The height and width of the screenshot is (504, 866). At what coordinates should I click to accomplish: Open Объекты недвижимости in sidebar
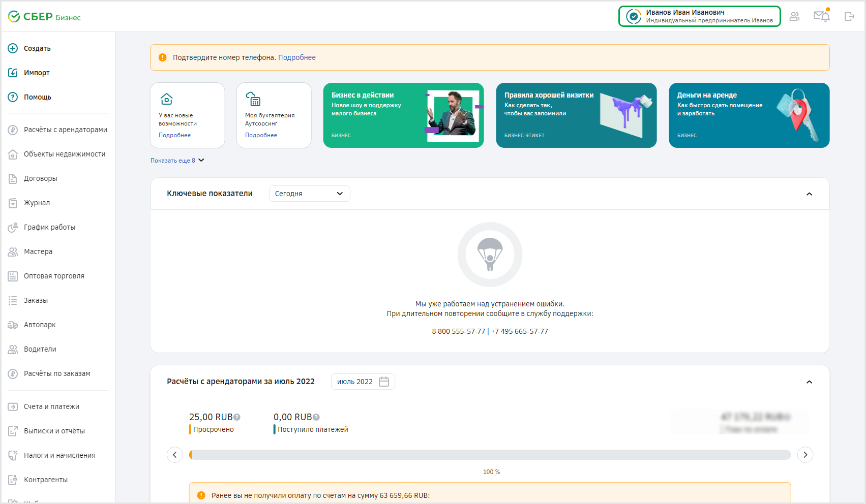point(65,154)
